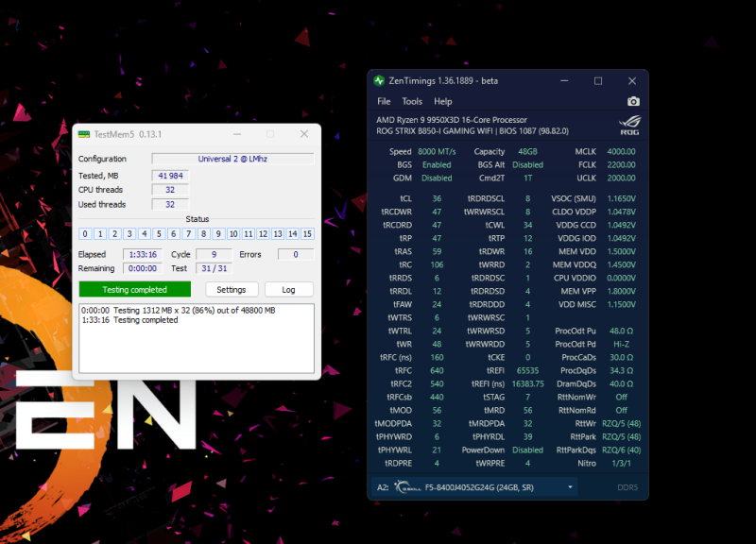756x544 pixels.
Task: Open the Help menu in ZenTimings
Action: 442,101
